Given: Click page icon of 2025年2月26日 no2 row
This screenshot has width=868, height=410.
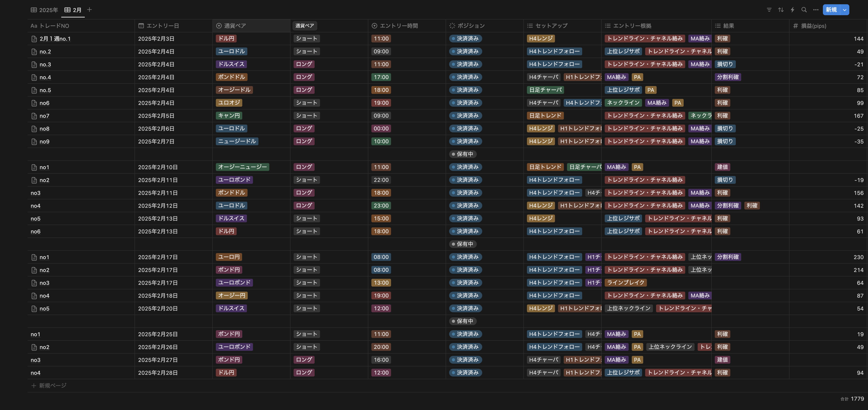Looking at the screenshot, I should (34, 347).
